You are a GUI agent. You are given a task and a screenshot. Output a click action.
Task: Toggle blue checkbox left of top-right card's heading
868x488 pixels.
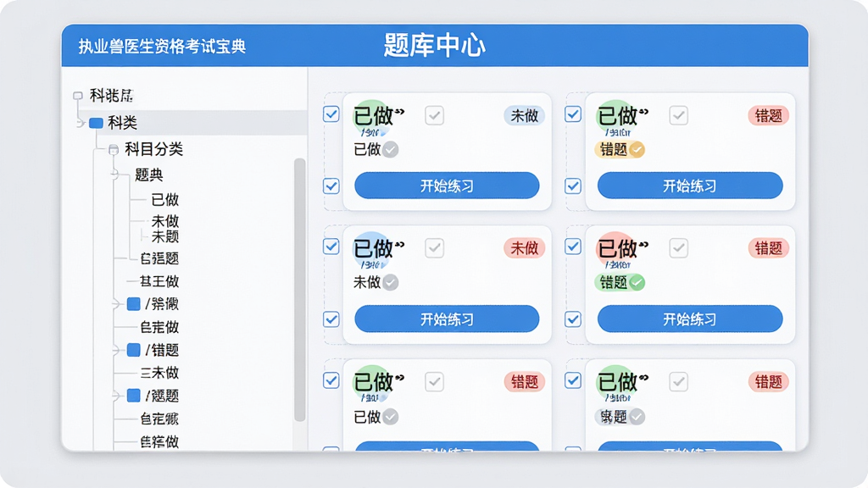click(573, 114)
